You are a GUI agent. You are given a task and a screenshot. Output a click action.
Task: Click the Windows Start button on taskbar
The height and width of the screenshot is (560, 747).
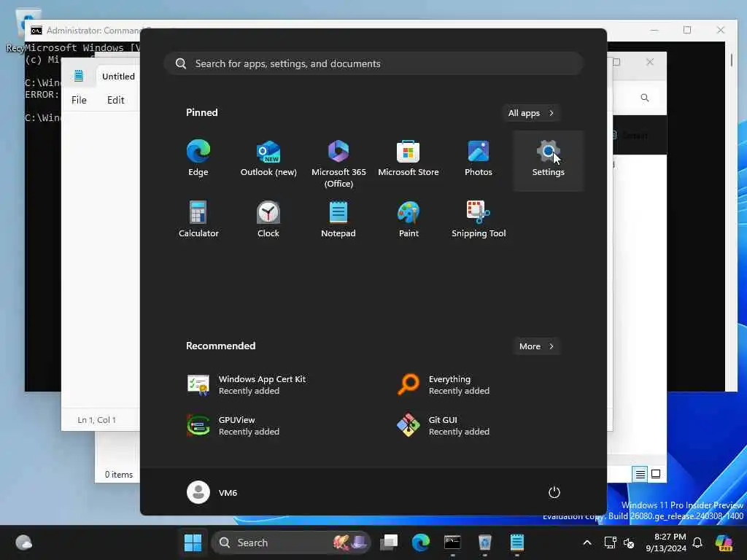[193, 542]
